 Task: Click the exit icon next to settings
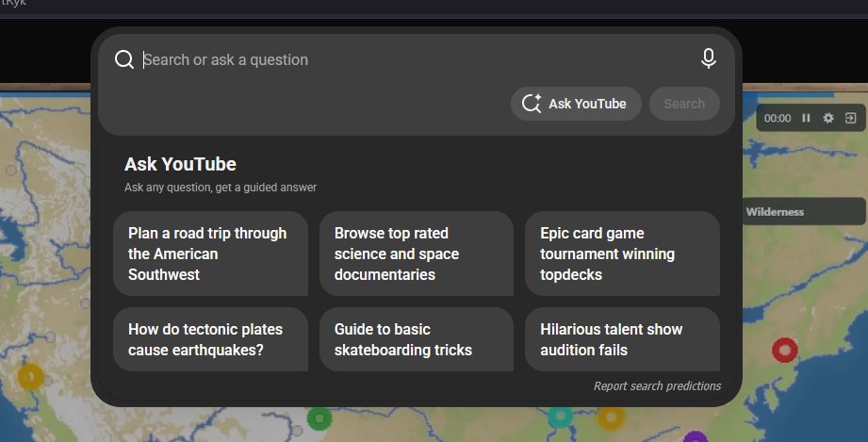point(851,118)
